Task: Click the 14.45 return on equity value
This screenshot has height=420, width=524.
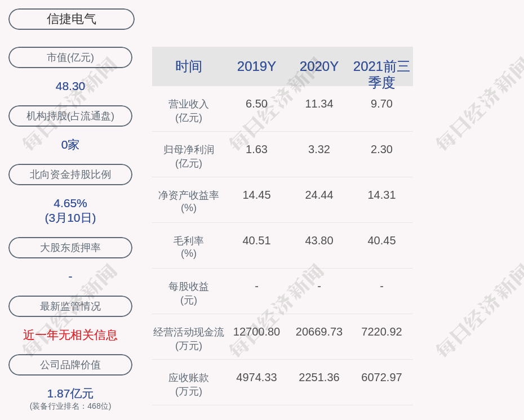Action: tap(256, 195)
